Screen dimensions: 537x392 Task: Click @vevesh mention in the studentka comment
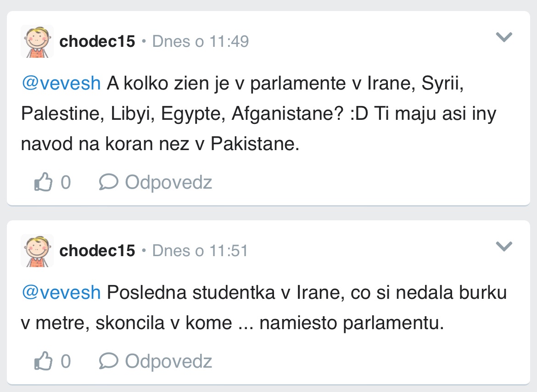(x=61, y=292)
